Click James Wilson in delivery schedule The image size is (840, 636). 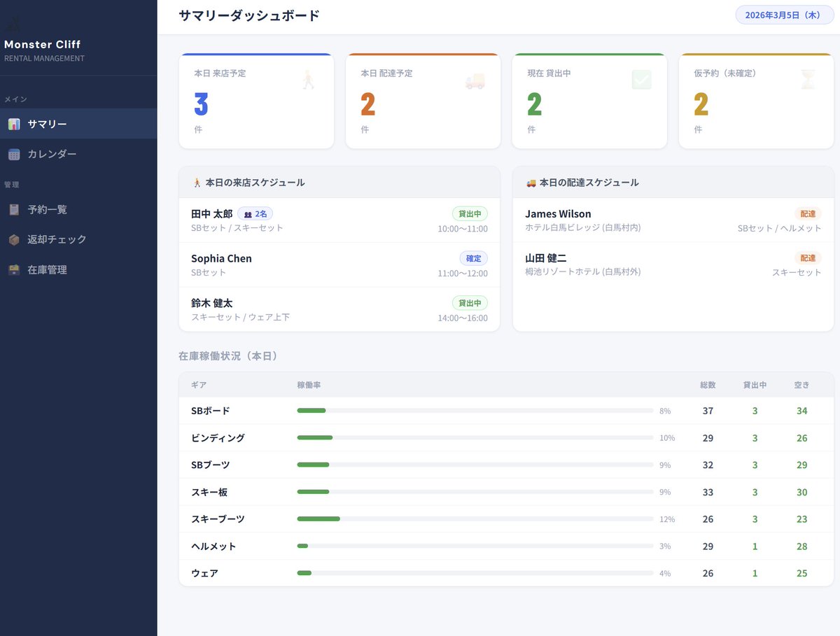(558, 214)
